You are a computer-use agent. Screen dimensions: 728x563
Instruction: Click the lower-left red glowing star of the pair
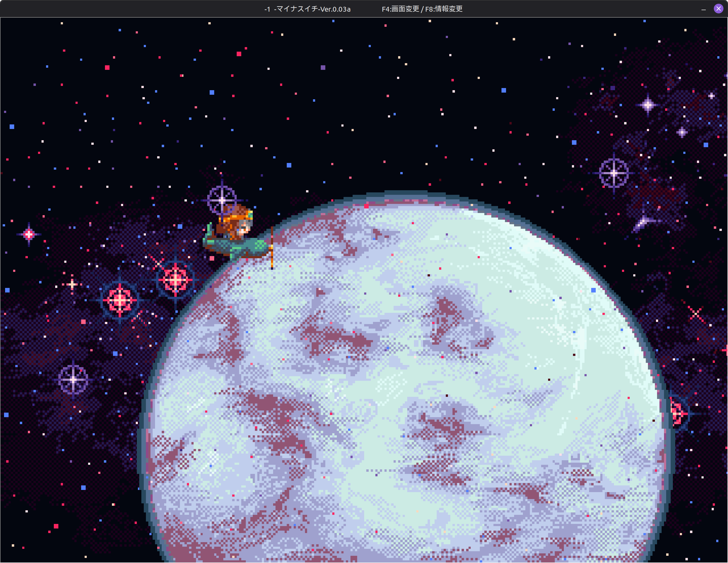click(x=120, y=300)
